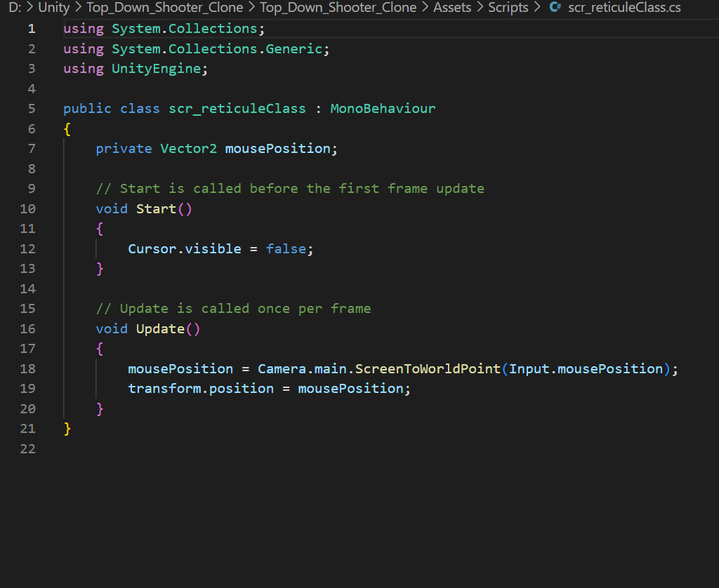Click line number 22 in the gutter
719x588 pixels.
28,449
